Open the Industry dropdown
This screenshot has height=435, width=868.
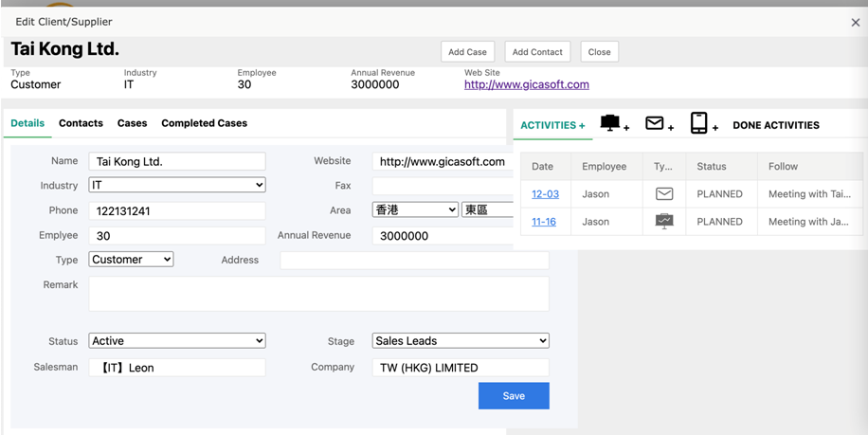[x=177, y=186]
